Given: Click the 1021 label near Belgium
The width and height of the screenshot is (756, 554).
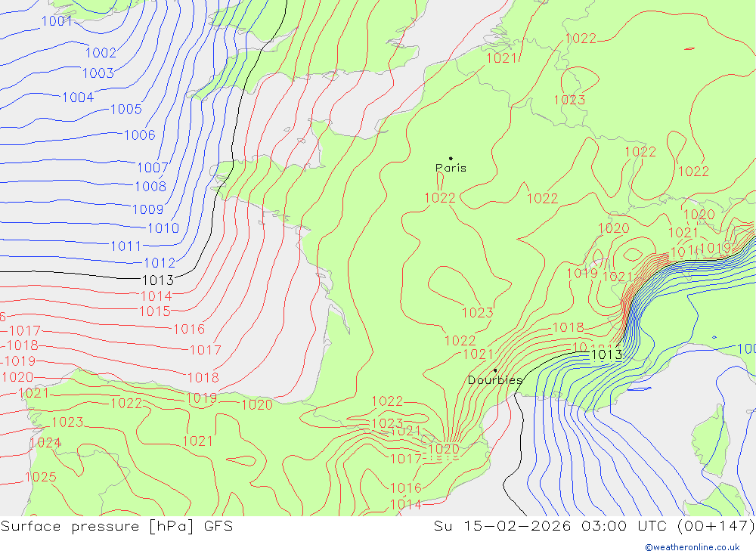Looking at the screenshot, I should [501, 58].
